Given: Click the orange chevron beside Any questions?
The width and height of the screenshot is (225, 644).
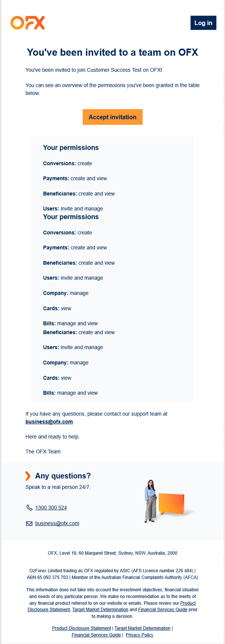Looking at the screenshot, I should (x=28, y=476).
